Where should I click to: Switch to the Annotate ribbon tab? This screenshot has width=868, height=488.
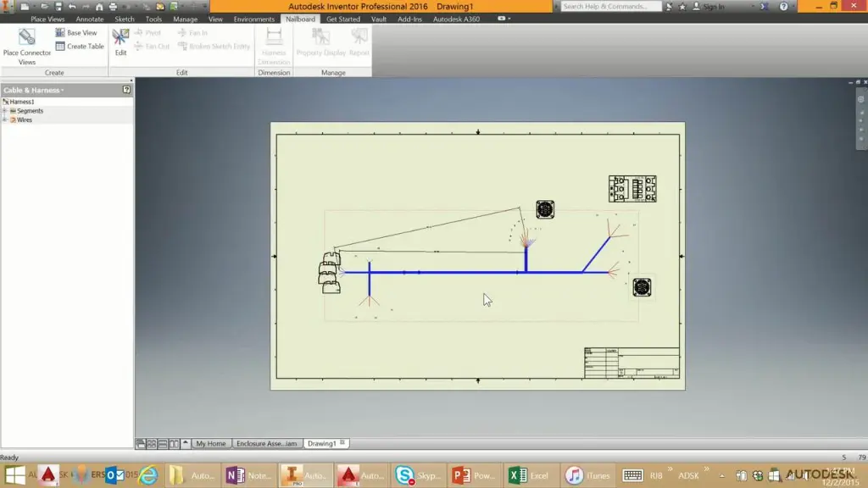90,19
